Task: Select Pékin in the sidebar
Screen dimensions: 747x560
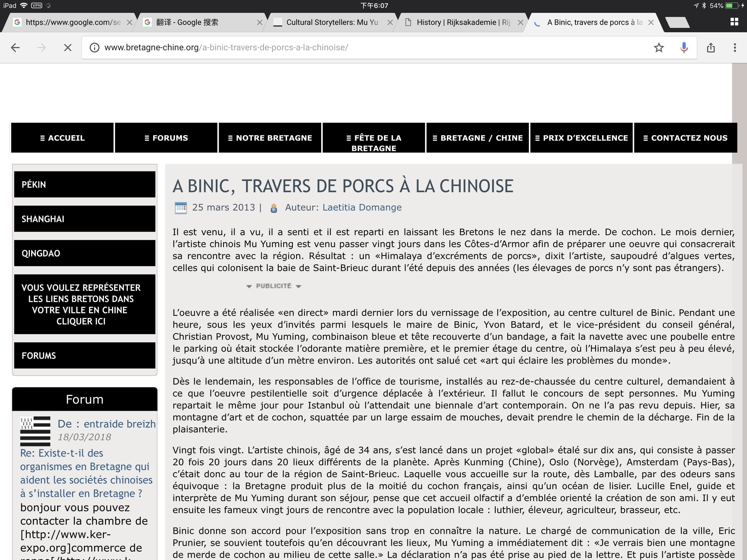Action: tap(85, 184)
